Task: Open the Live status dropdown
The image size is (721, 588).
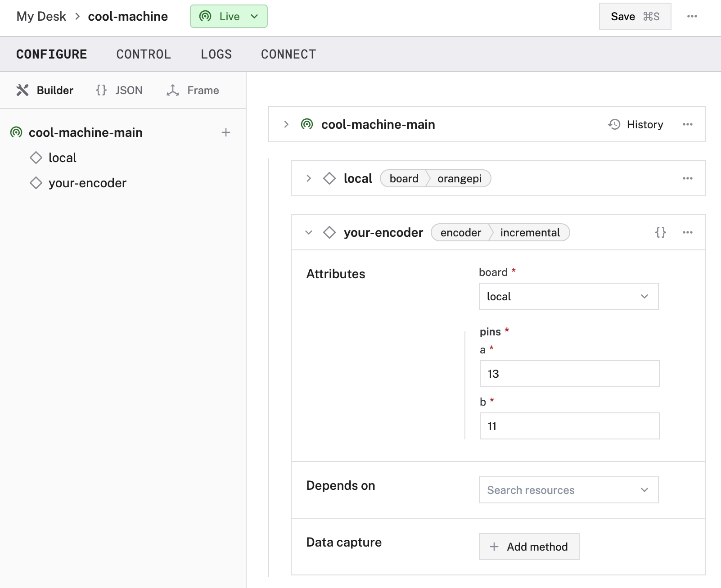Action: (x=229, y=16)
